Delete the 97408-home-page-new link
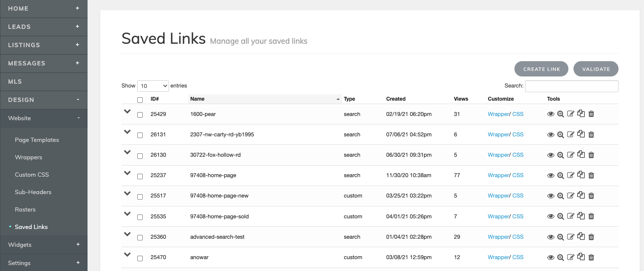 coord(591,195)
